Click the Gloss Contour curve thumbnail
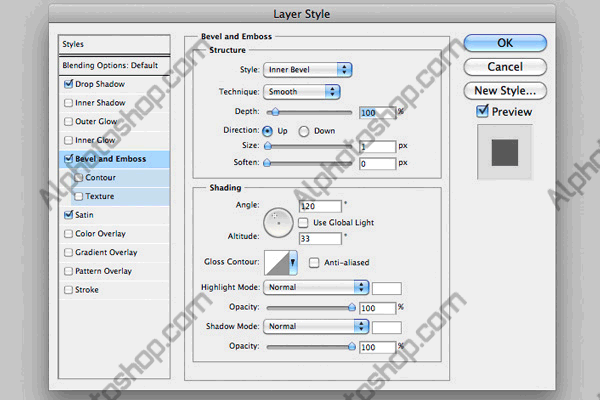The height and width of the screenshot is (400, 600). pyautogui.click(x=277, y=263)
